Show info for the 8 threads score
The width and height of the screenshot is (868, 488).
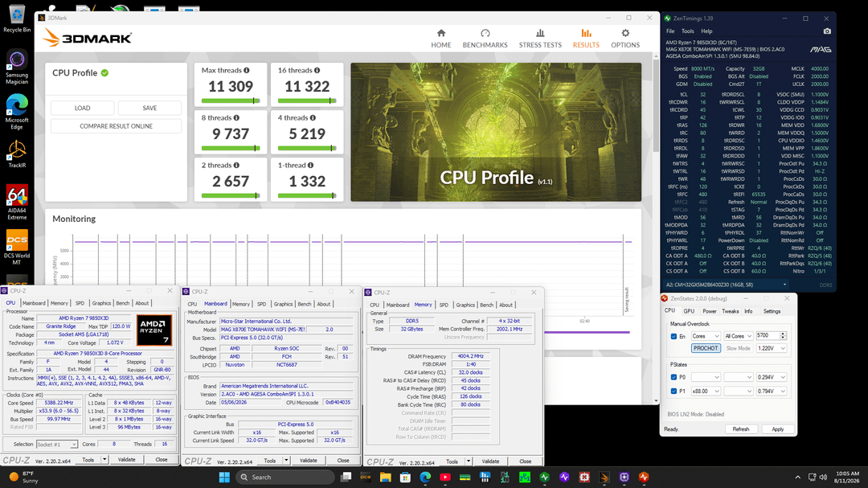[x=236, y=118]
